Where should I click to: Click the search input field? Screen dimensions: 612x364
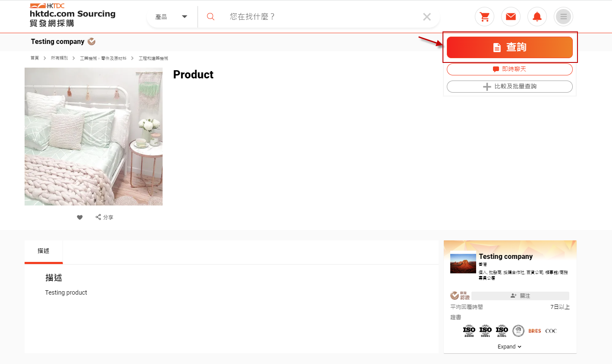coord(321,17)
